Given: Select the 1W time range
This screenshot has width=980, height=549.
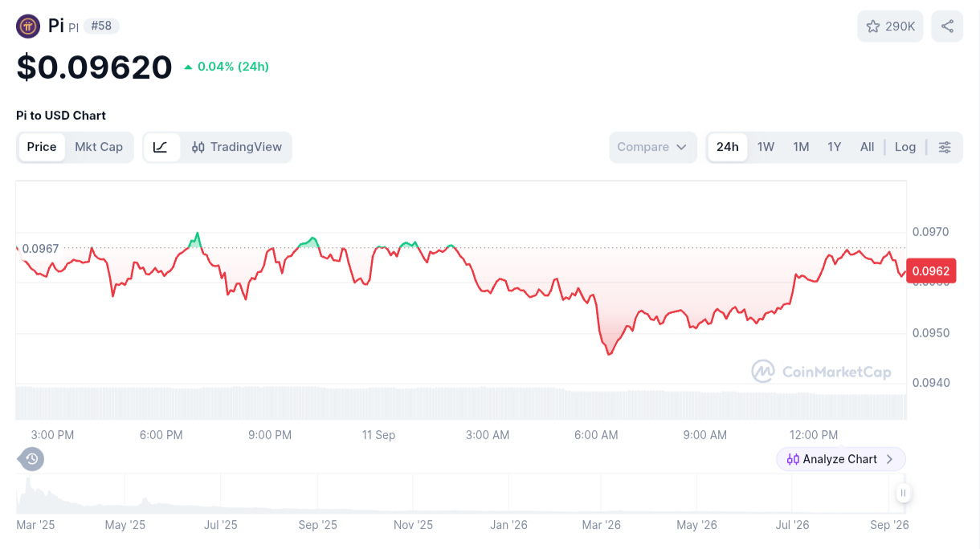Looking at the screenshot, I should click(x=766, y=147).
